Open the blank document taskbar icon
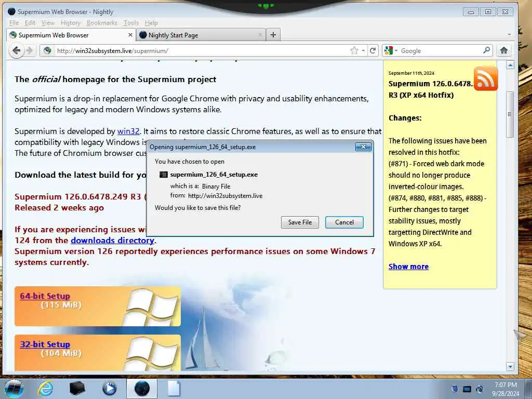Image resolution: width=532 pixels, height=399 pixels. click(174, 389)
